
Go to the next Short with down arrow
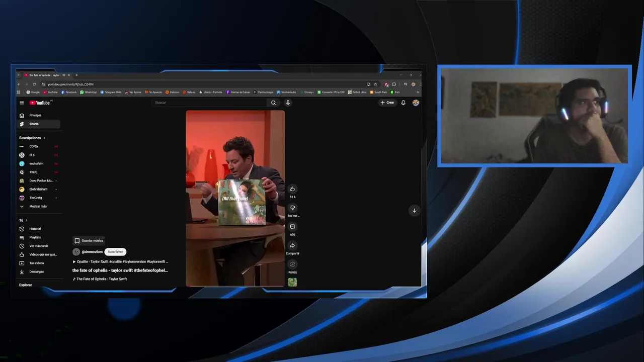tap(414, 210)
